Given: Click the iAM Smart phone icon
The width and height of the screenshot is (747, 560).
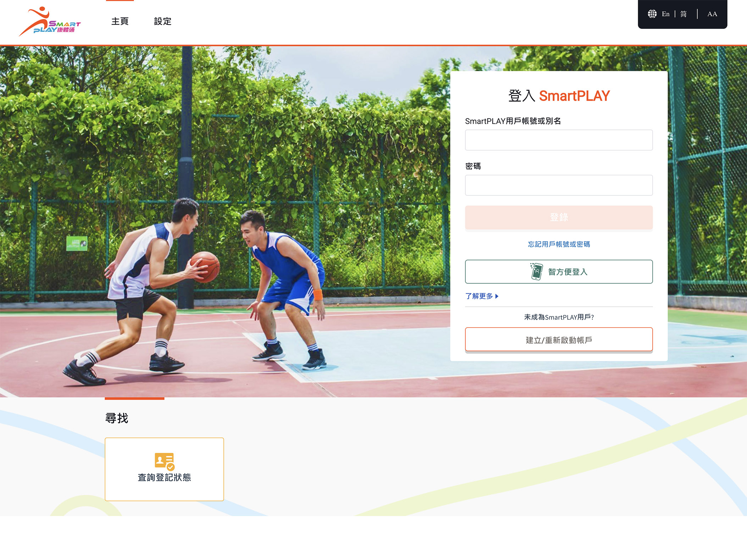Looking at the screenshot, I should click(537, 272).
